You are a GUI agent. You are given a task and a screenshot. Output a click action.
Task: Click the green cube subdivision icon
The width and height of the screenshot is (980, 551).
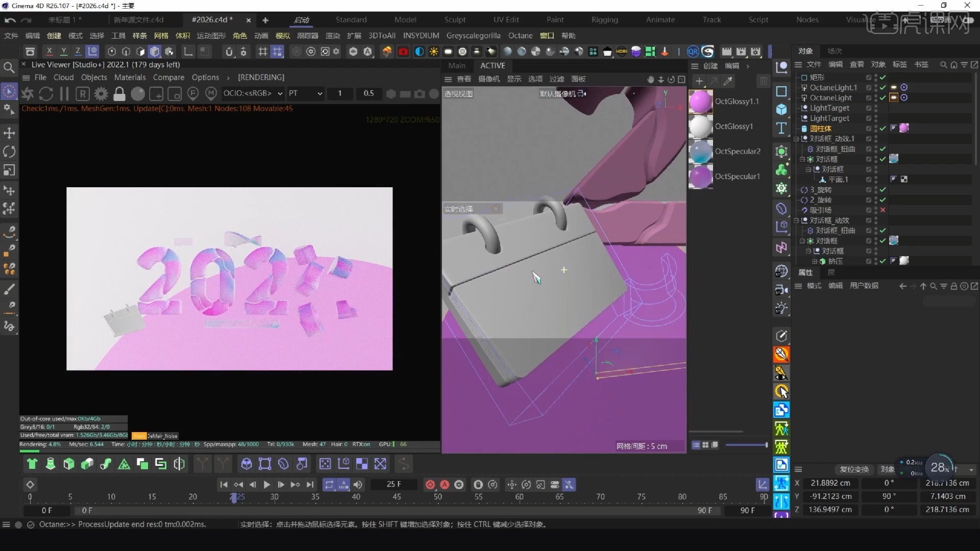pos(69,464)
